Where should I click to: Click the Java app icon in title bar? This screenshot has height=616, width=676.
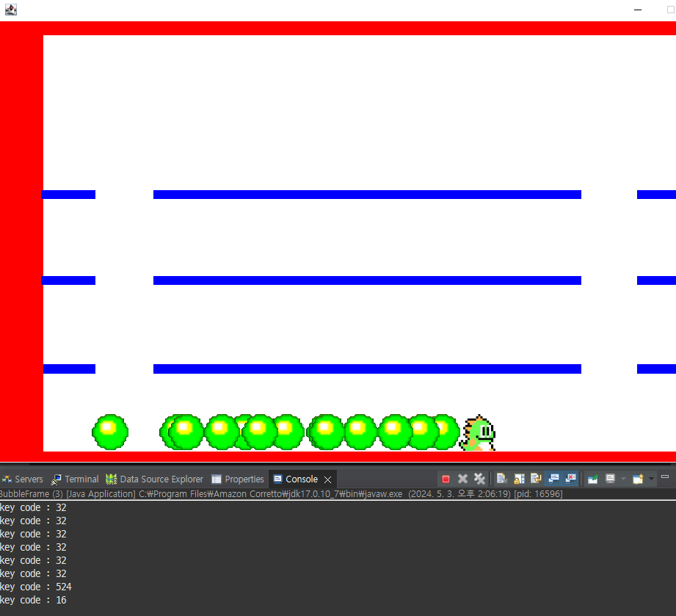(x=11, y=9)
